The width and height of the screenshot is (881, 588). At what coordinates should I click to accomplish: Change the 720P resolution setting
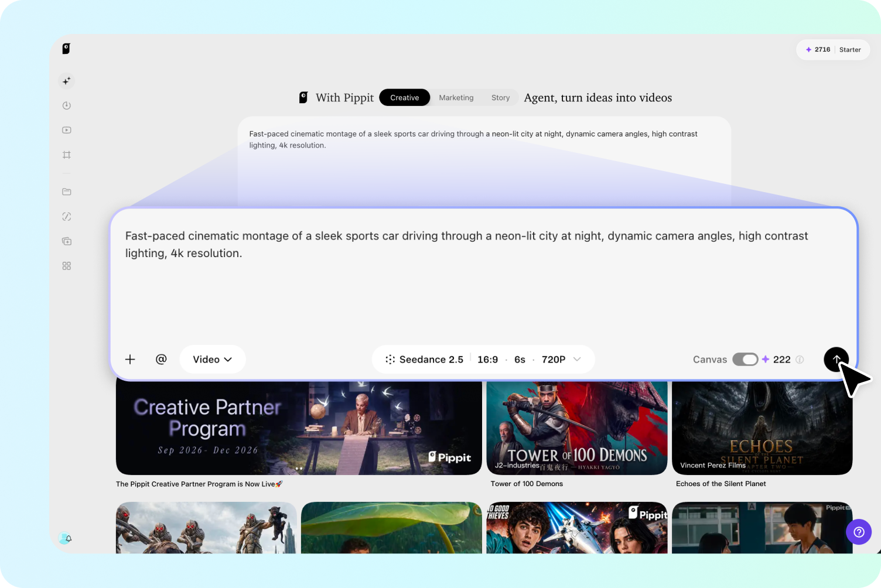tap(554, 360)
